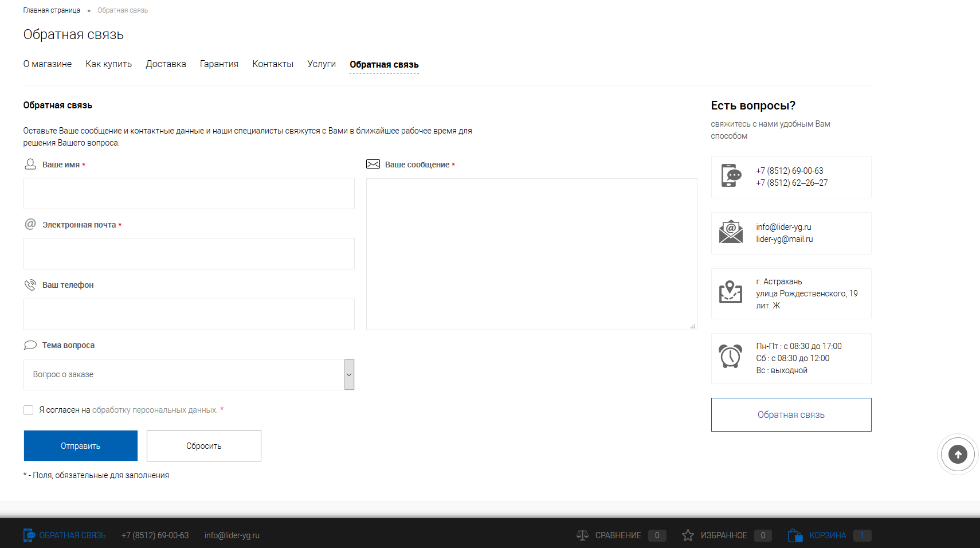This screenshot has width=980, height=548.
Task: Open the Тема вопроса dropdown
Action: tap(189, 374)
